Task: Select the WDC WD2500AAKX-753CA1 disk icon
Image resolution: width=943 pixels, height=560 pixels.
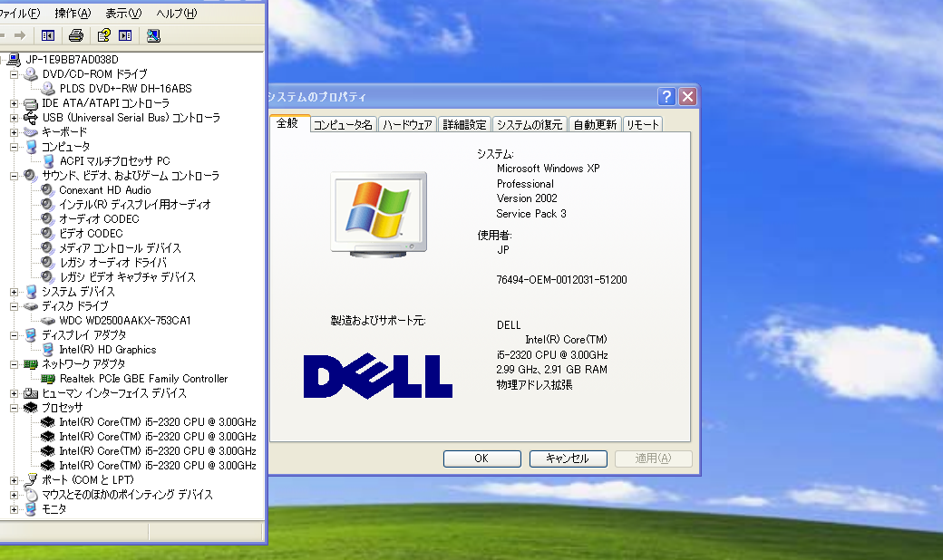Action: 48,321
